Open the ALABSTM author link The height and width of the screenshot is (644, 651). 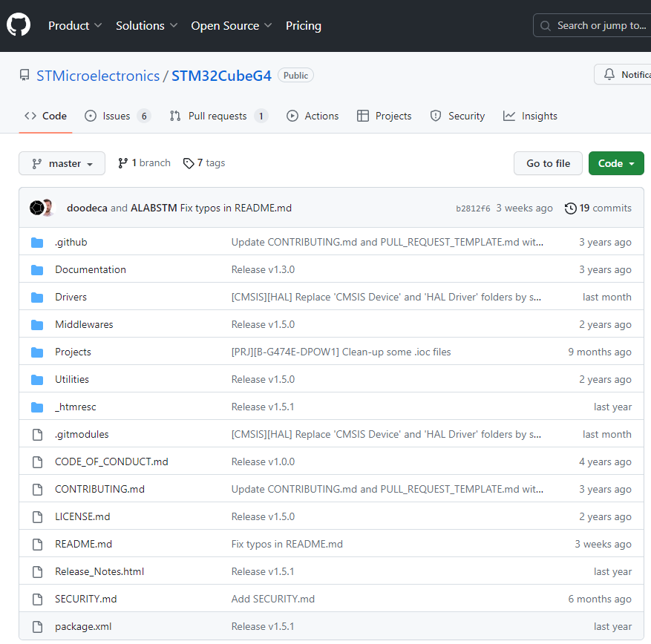click(x=154, y=208)
